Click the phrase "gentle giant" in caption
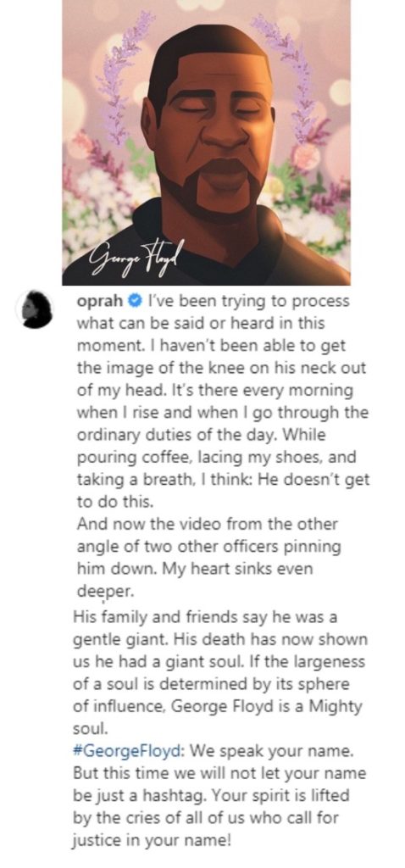The width and height of the screenshot is (405, 868). pyautogui.click(x=120, y=639)
